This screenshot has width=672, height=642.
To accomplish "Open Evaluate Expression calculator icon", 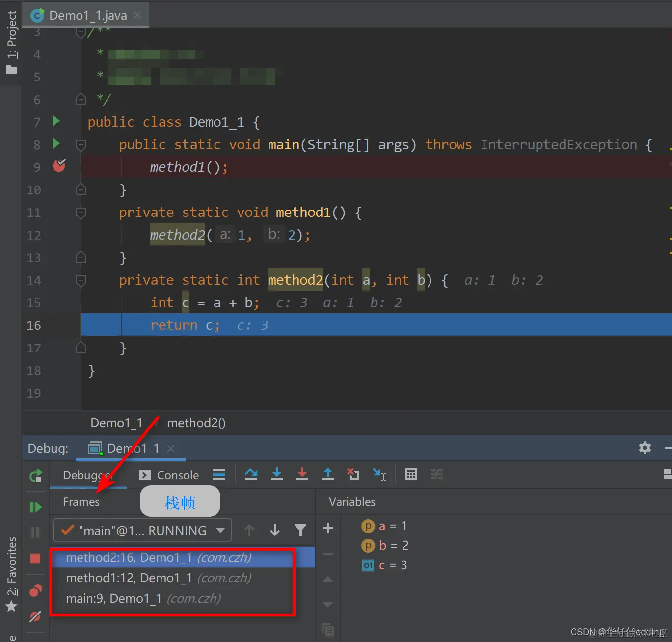I will pos(411,474).
